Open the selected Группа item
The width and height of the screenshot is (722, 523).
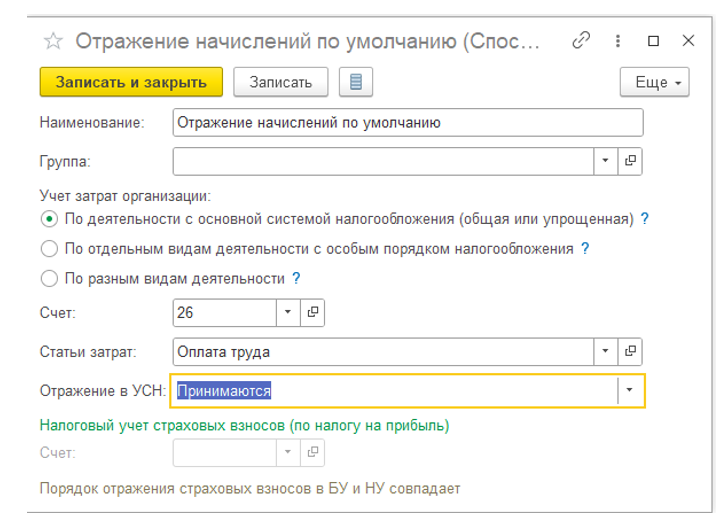coord(630,161)
